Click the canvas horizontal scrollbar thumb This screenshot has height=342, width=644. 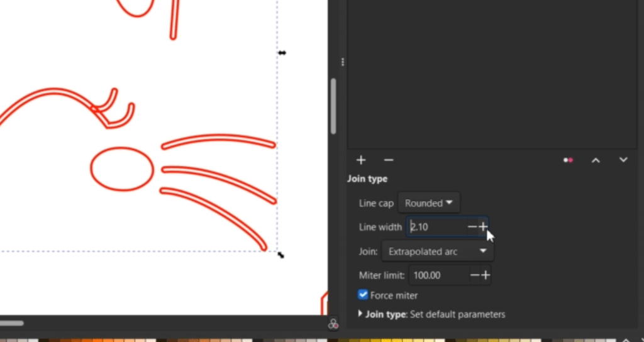[11, 323]
